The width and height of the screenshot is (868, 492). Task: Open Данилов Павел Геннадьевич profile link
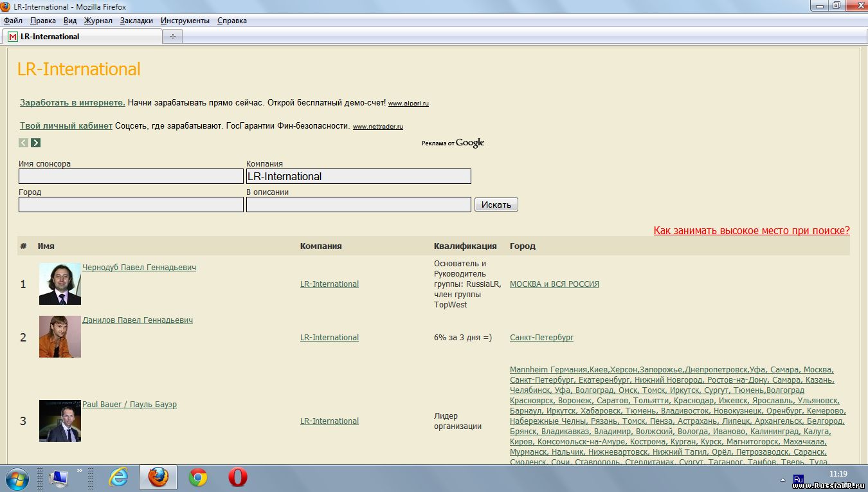[138, 320]
